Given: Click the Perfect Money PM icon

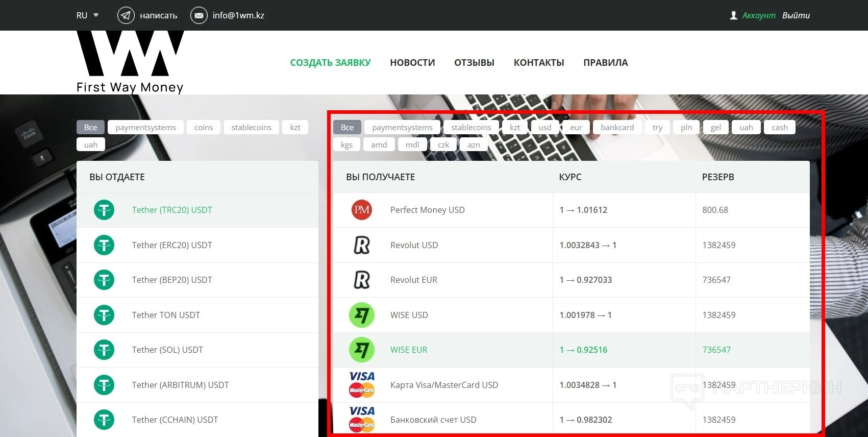Looking at the screenshot, I should (362, 210).
